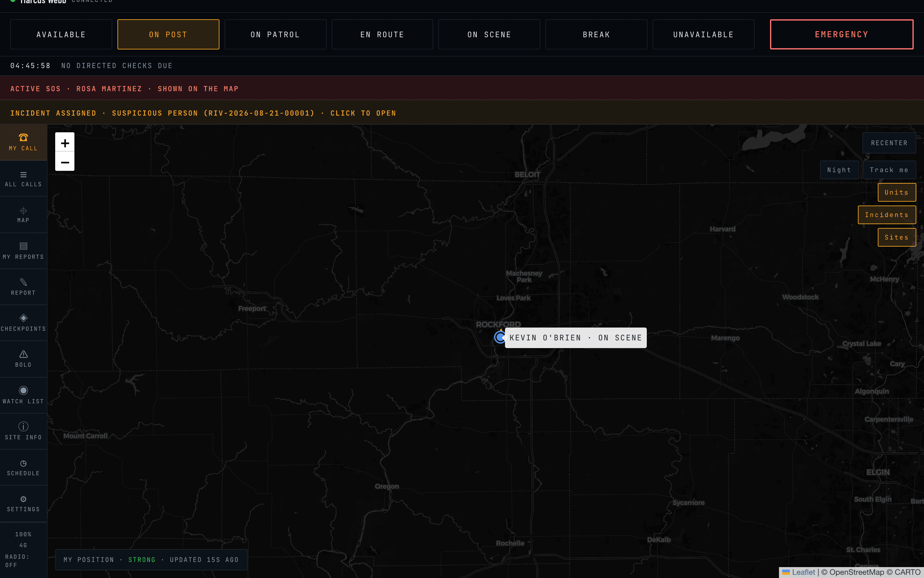The image size is (924, 578).
Task: Click the 'NO DIRECTED CHECKS DUE' text
Action: pos(117,66)
